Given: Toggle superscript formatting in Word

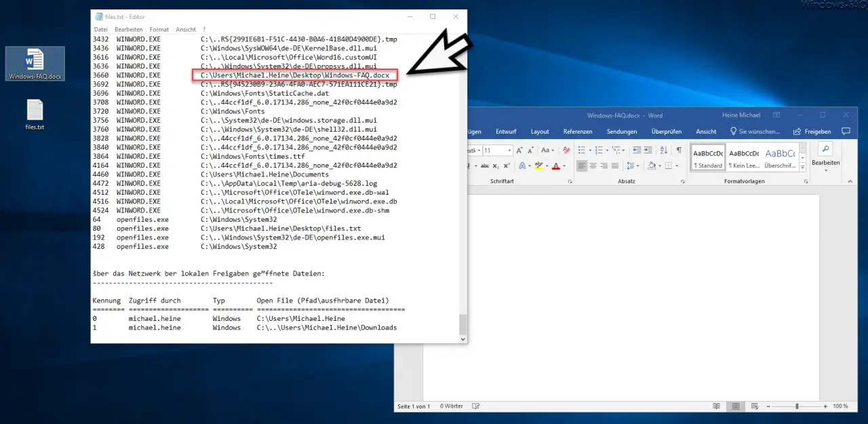Looking at the screenshot, I should pyautogui.click(x=507, y=166).
